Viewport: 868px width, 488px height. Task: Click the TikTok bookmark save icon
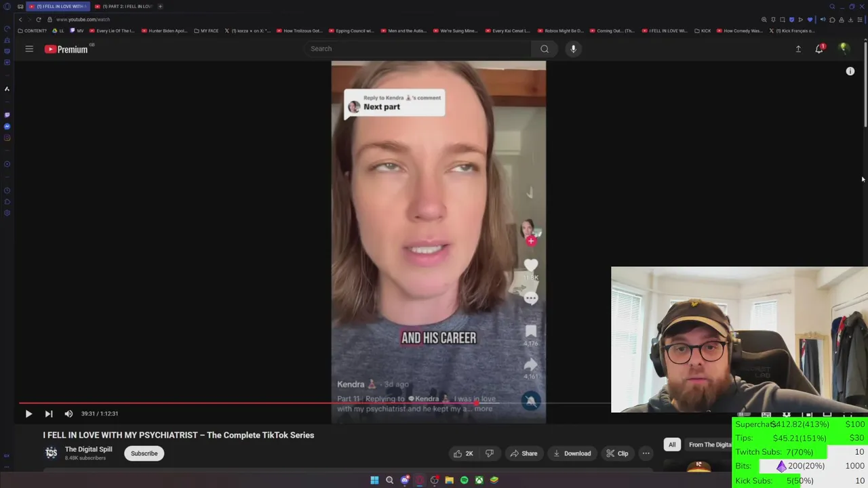coord(531,331)
